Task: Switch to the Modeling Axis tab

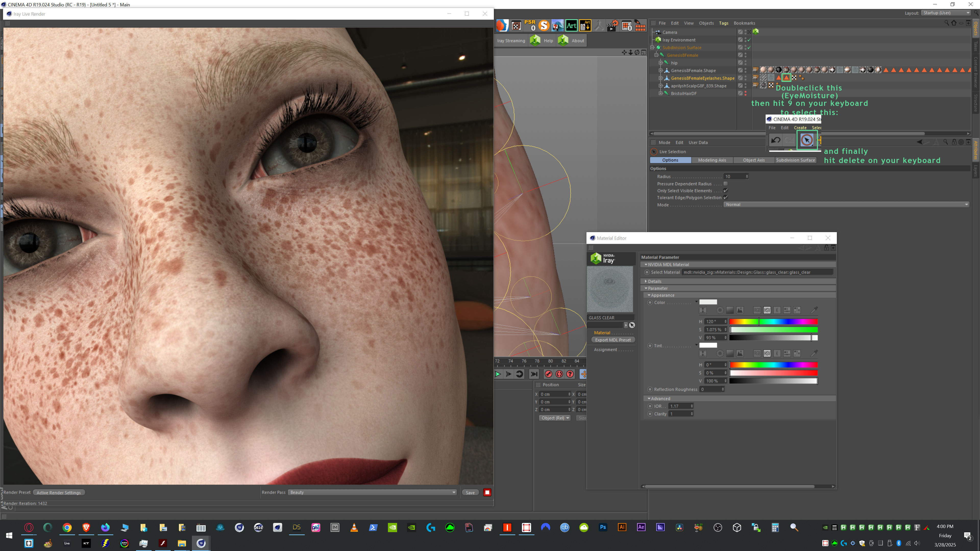Action: pos(712,160)
